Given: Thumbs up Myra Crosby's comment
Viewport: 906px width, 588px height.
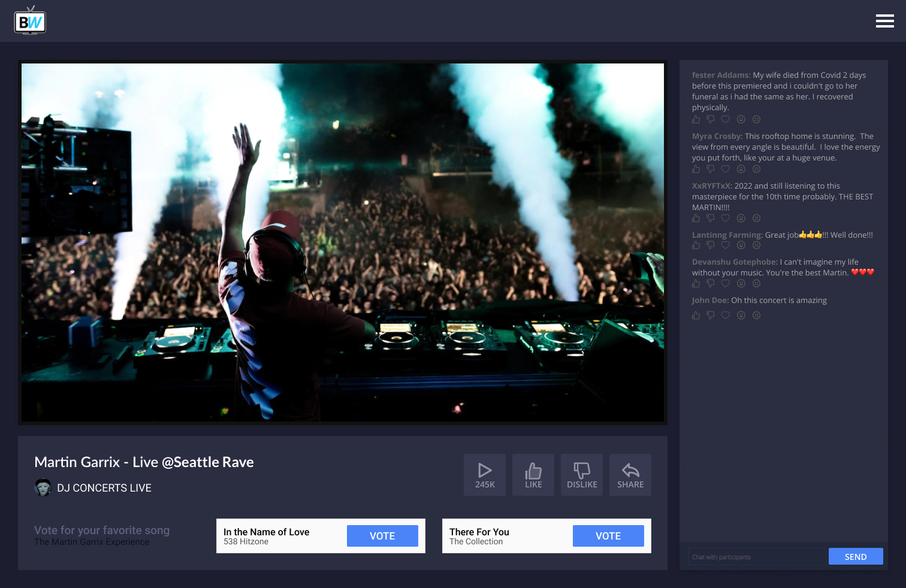Looking at the screenshot, I should point(696,169).
